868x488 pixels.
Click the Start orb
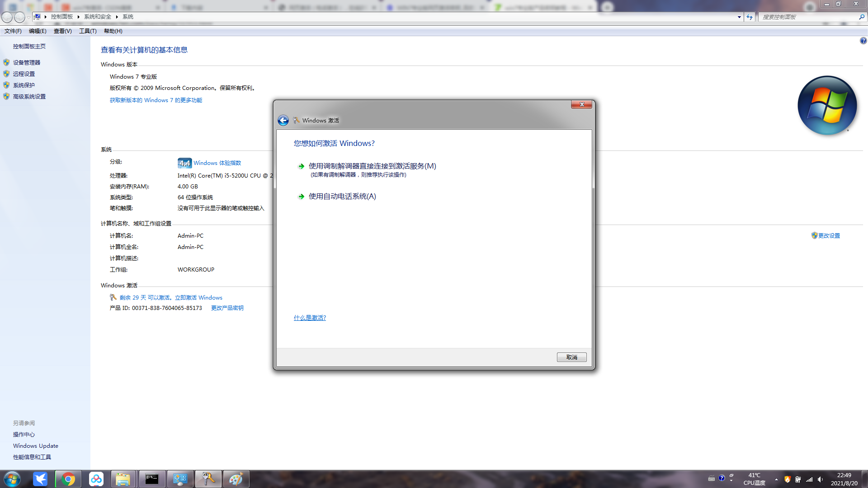[x=11, y=479]
